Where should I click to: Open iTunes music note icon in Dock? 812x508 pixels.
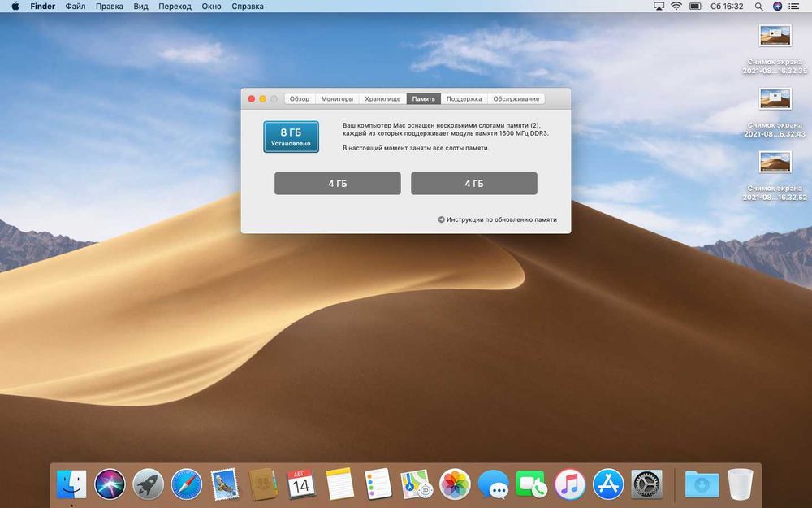point(570,484)
